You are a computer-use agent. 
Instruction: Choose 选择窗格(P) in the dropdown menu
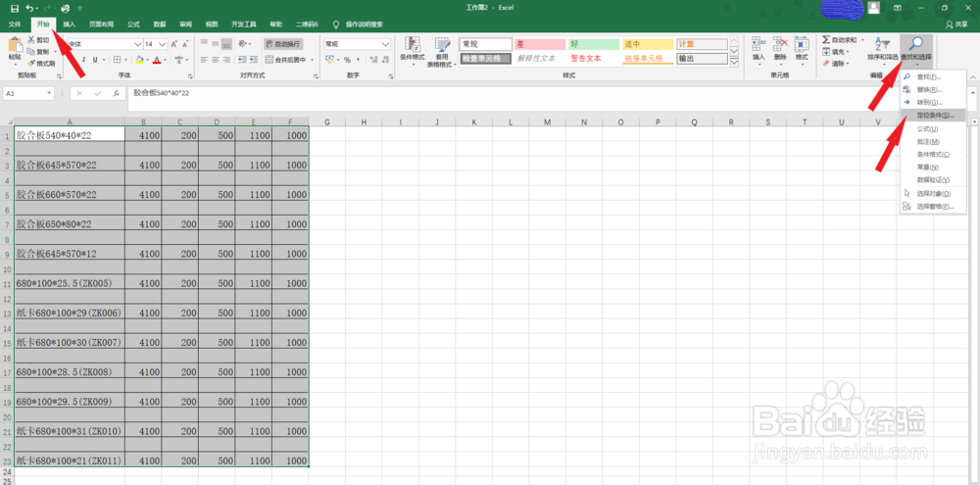(x=933, y=207)
